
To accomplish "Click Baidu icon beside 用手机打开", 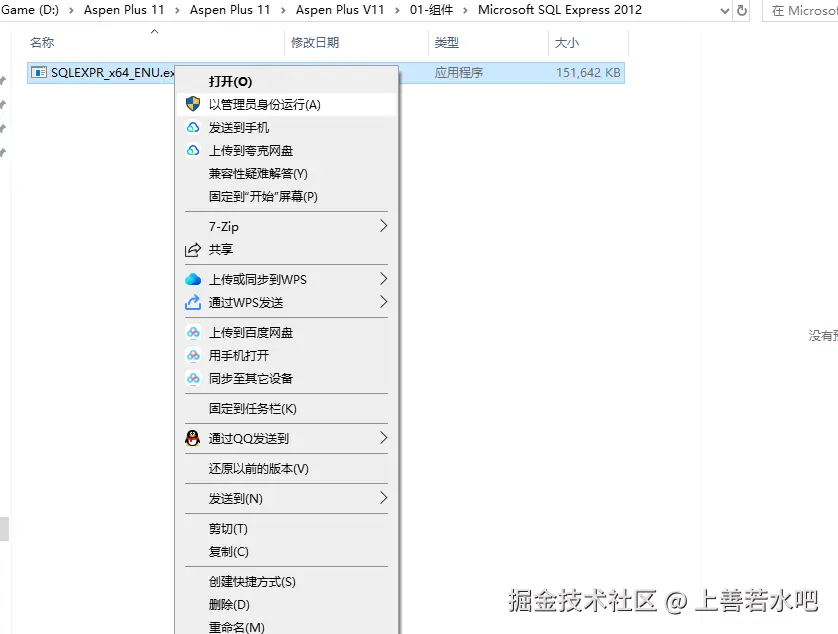I will coord(193,355).
